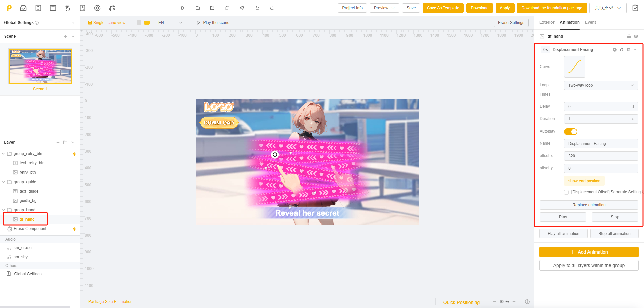This screenshot has width=644, height=308.
Task: Open the Loop Two-way loop dropdown
Action: [x=601, y=85]
